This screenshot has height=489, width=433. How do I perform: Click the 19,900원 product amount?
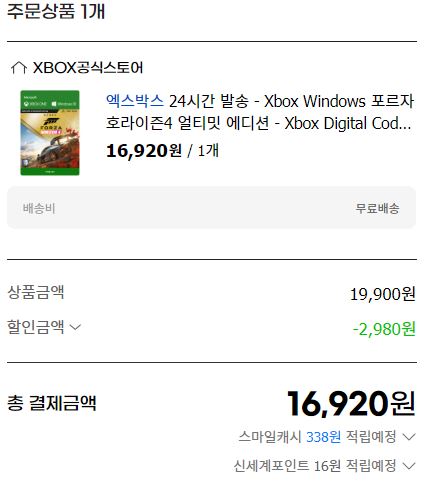pyautogui.click(x=383, y=294)
